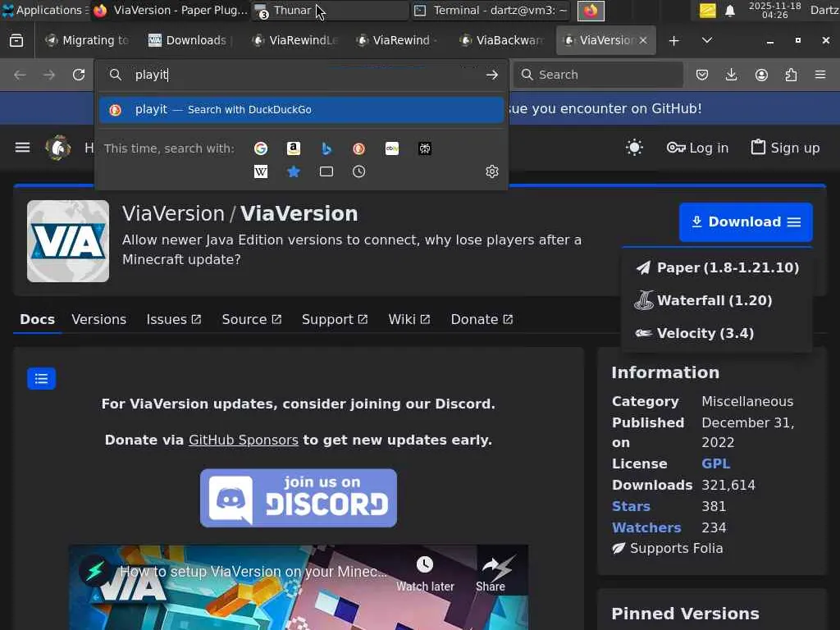Click Share on the video
This screenshot has height=630, width=840.
point(491,574)
